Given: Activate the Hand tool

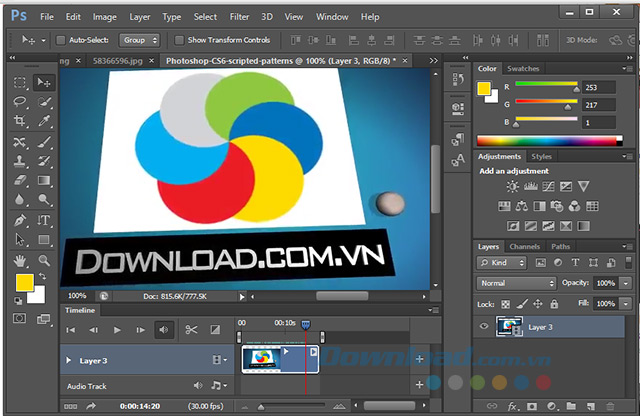Looking at the screenshot, I should coord(20,260).
